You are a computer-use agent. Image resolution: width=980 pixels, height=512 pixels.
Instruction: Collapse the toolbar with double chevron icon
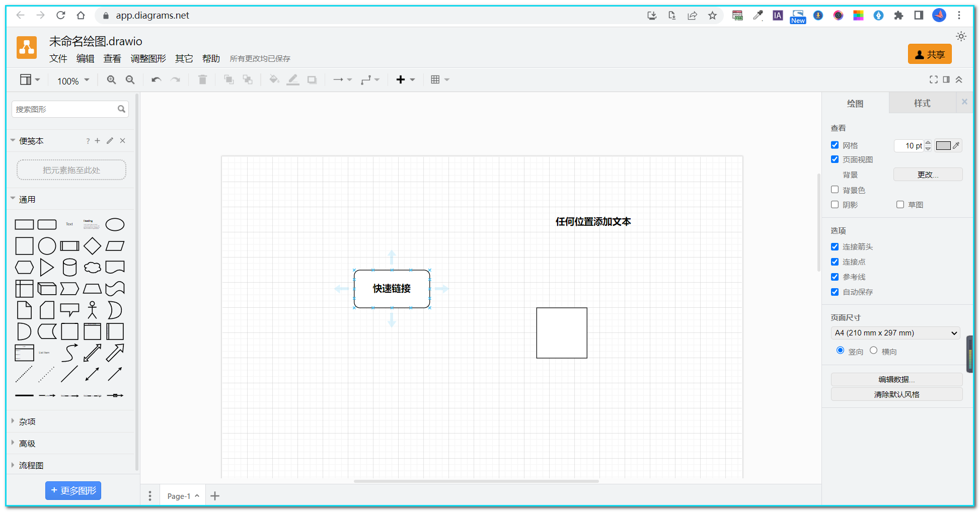click(x=959, y=79)
